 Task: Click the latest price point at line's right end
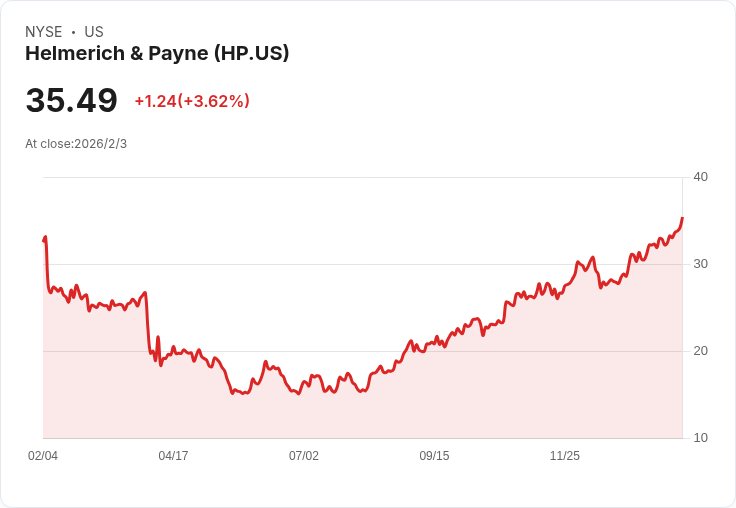click(682, 218)
